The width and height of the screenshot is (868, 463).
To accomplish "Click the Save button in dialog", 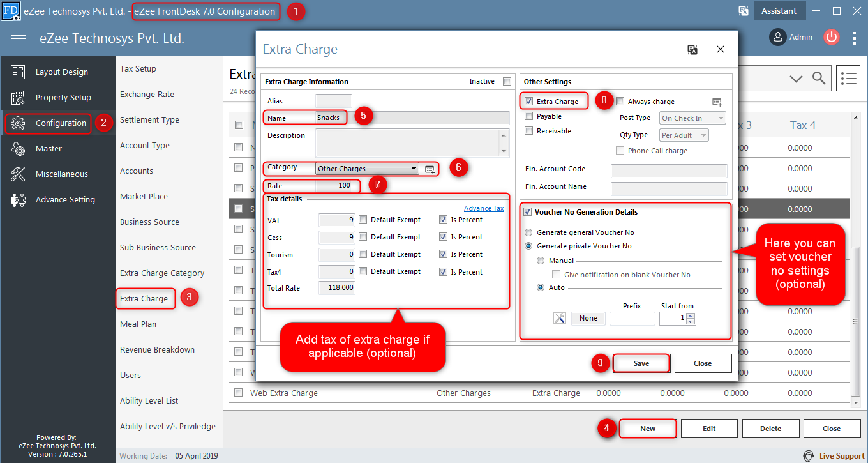I will [x=641, y=363].
